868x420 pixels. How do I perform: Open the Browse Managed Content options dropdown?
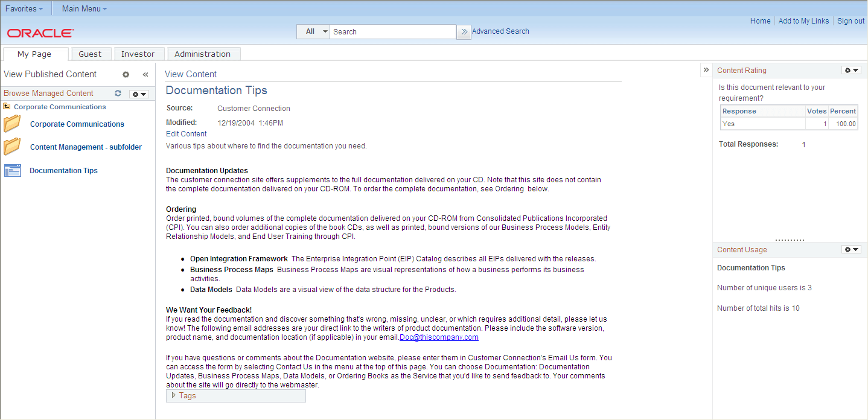139,94
